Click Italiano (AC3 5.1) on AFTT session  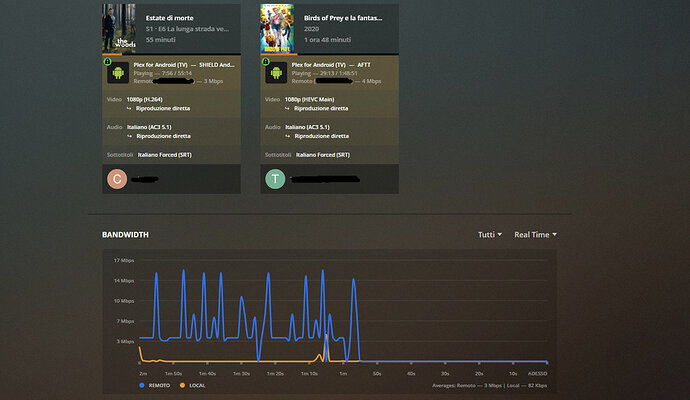(x=307, y=127)
